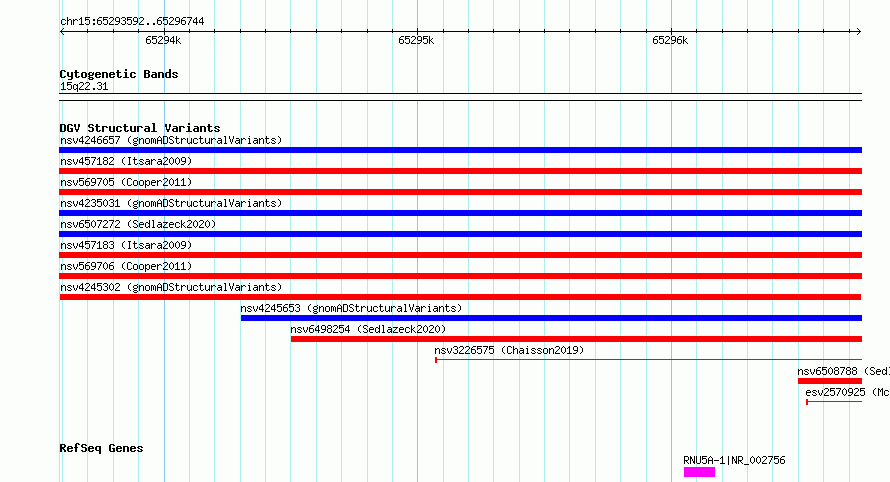This screenshot has height=482, width=890.
Task: Click the nsv457182 Itsara2009 red bar
Action: pyautogui.click(x=460, y=171)
